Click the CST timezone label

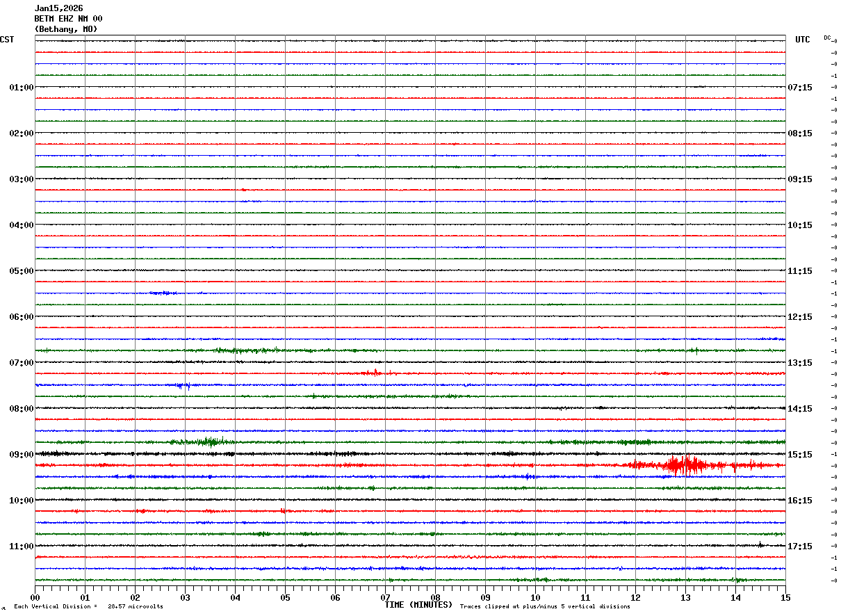7,40
